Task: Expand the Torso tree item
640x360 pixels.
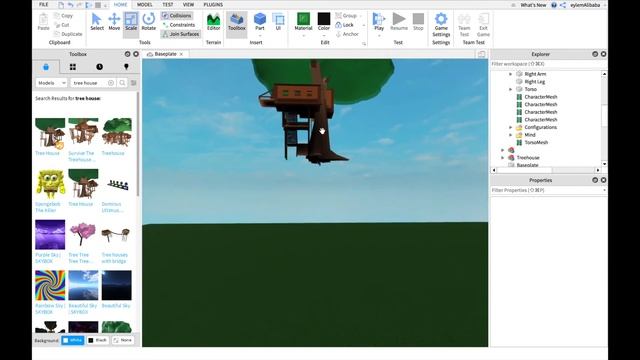Action: pos(510,89)
